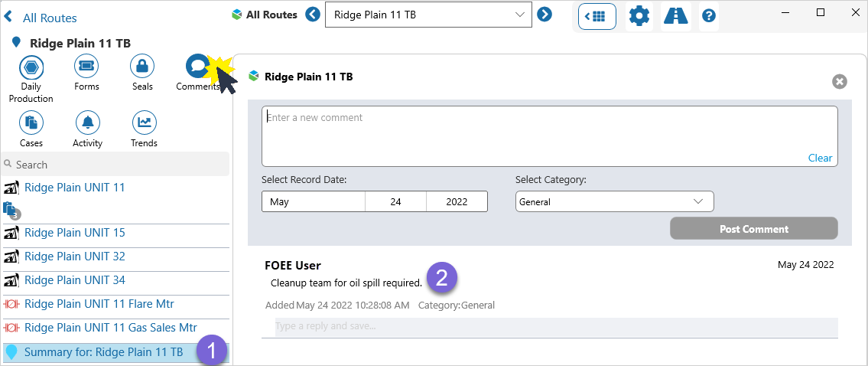868x366 pixels.
Task: Select Ridge Plain UNIT 34
Action: pyautogui.click(x=75, y=280)
